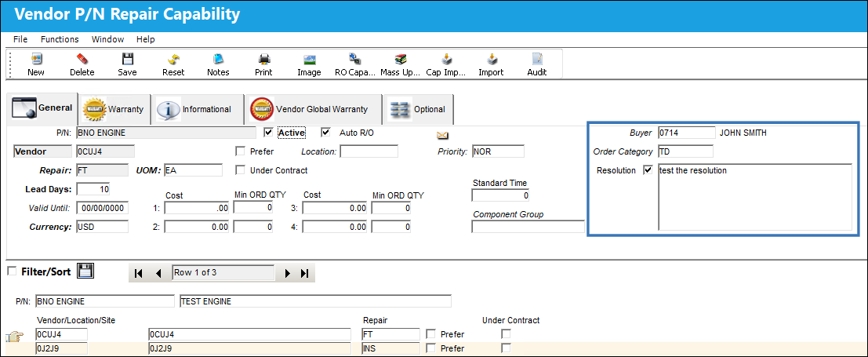Toggle the Resolution checkbox
Image resolution: width=868 pixels, height=357 pixels.
coord(648,170)
